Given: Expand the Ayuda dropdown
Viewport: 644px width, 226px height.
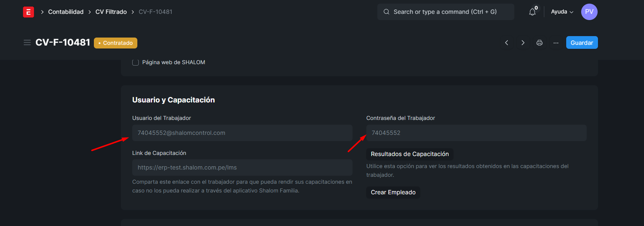Looking at the screenshot, I should coord(562,12).
